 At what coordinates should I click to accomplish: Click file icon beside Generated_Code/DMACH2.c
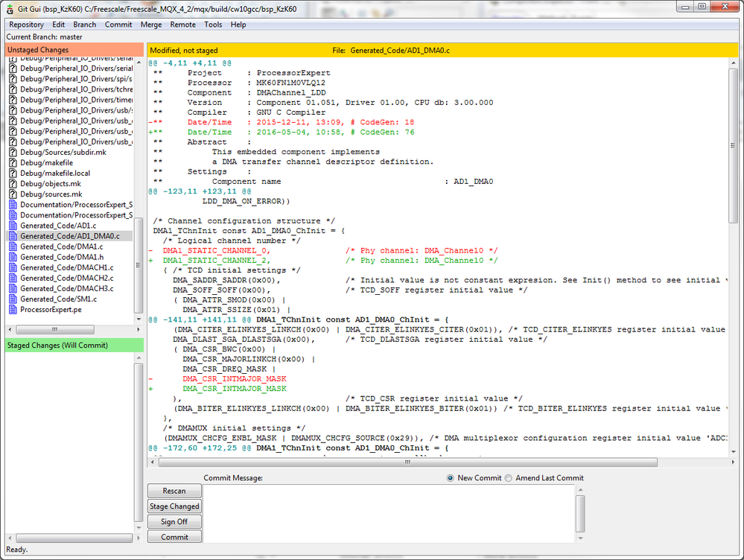[13, 278]
